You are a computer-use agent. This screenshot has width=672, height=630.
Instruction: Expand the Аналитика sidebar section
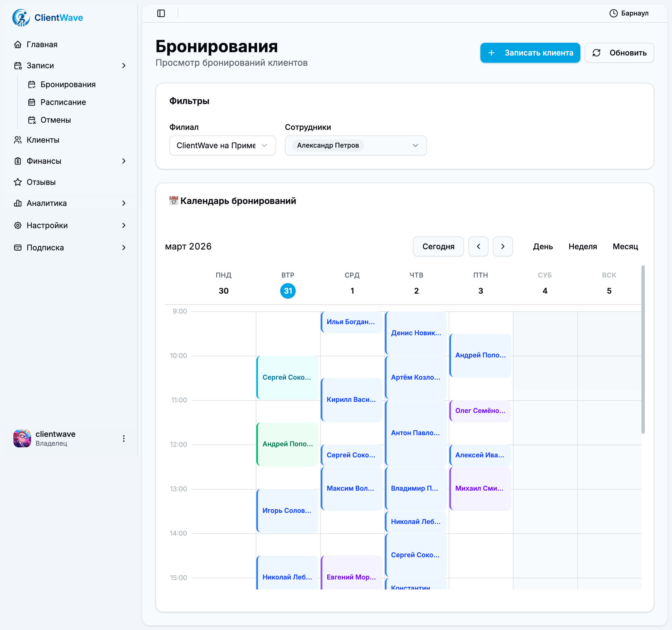[x=124, y=203]
